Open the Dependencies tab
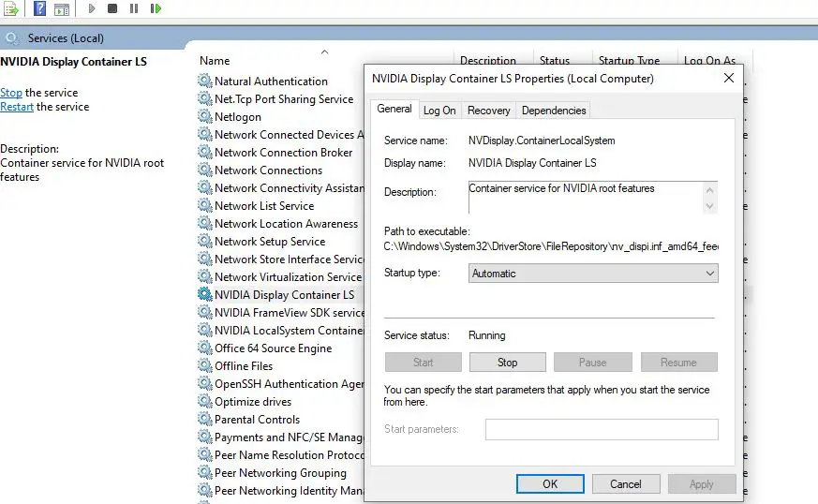 tap(553, 111)
